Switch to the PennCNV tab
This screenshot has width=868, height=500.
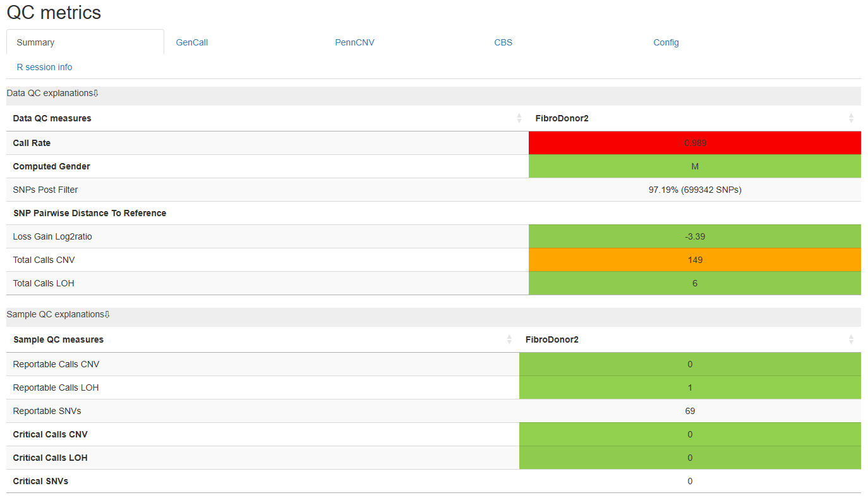click(354, 42)
